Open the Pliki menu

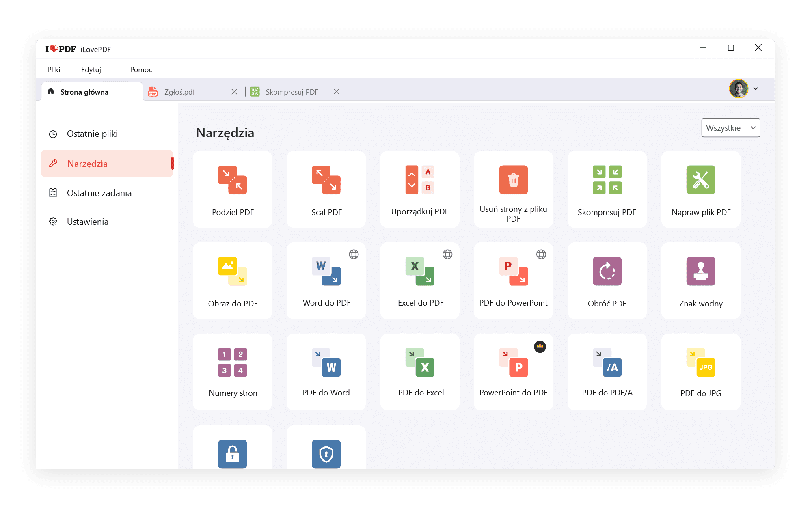coord(54,69)
